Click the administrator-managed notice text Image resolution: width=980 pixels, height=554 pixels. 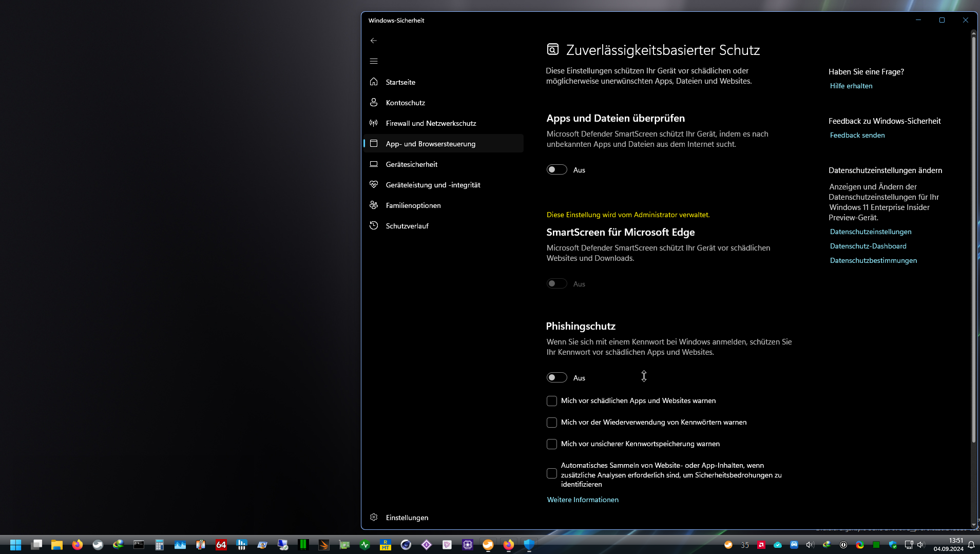pos(628,215)
